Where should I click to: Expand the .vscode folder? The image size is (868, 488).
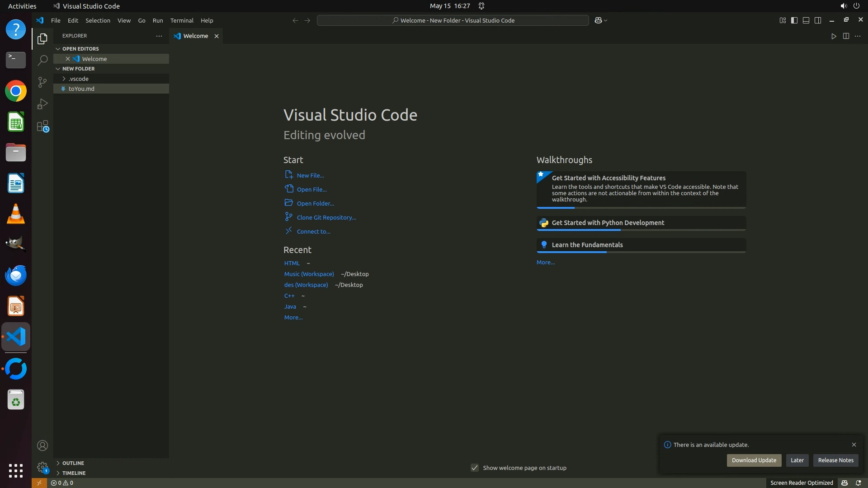click(79, 79)
